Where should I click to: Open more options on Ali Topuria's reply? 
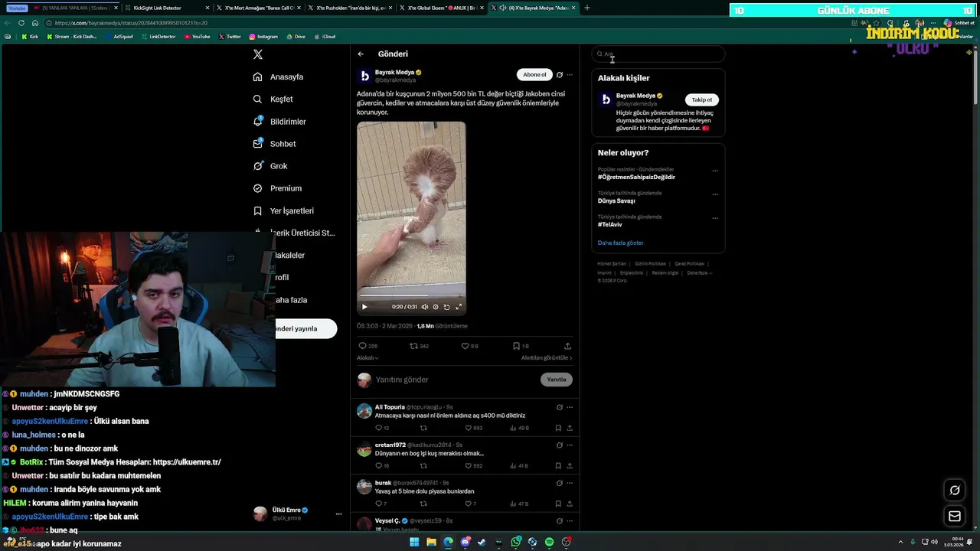click(570, 407)
